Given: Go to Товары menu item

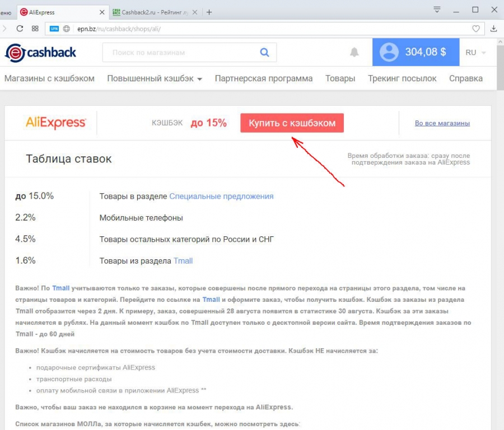Looking at the screenshot, I should pyautogui.click(x=340, y=78).
